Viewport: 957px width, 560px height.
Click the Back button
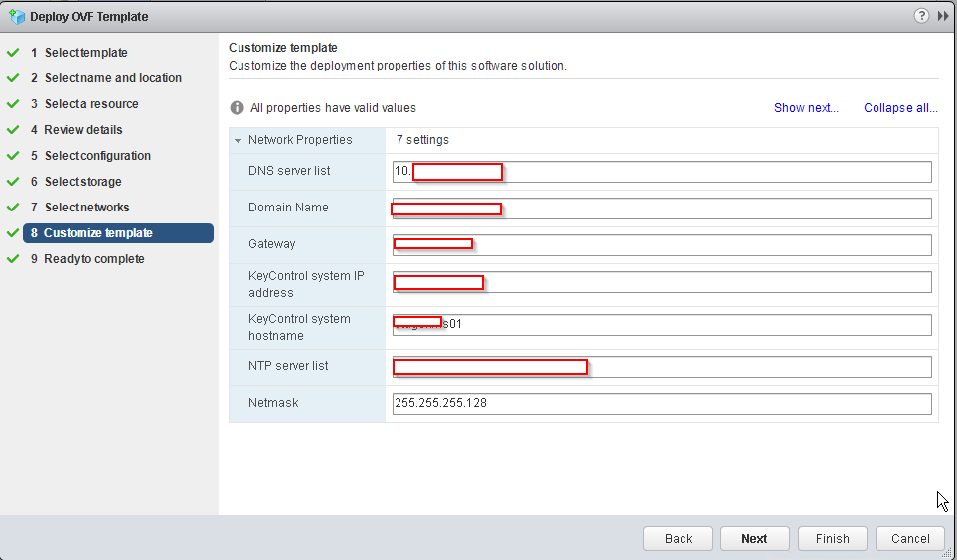tap(678, 538)
